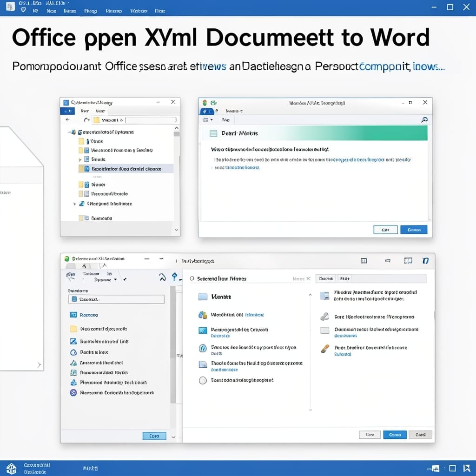
Task: Select the radio button beside 'Sederend Iiow Monee'
Action: click(192, 278)
